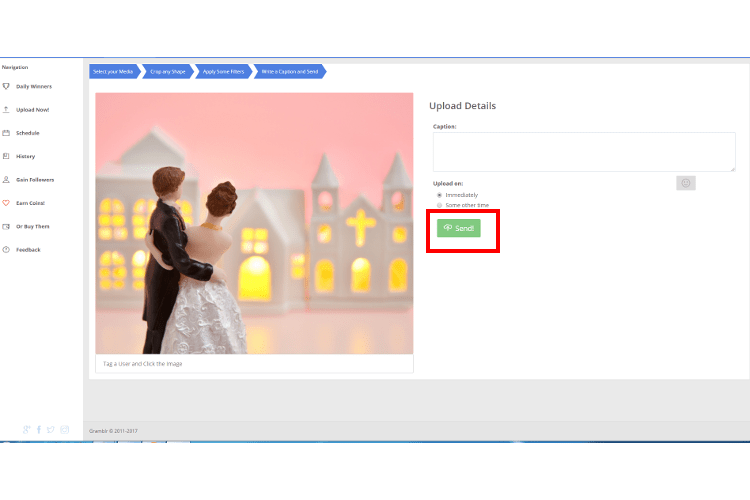Open the Instagram icon link
This screenshot has height=500, width=750.
coord(65,430)
